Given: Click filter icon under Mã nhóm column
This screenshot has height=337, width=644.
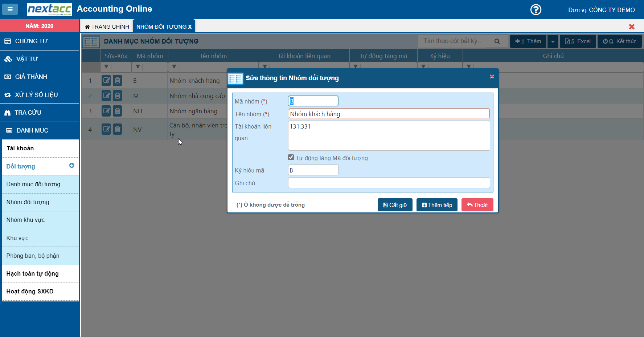Looking at the screenshot, I should (138, 67).
